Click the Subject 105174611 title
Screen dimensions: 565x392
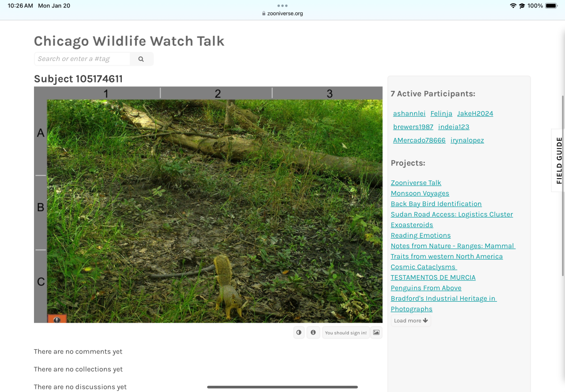[78, 79]
